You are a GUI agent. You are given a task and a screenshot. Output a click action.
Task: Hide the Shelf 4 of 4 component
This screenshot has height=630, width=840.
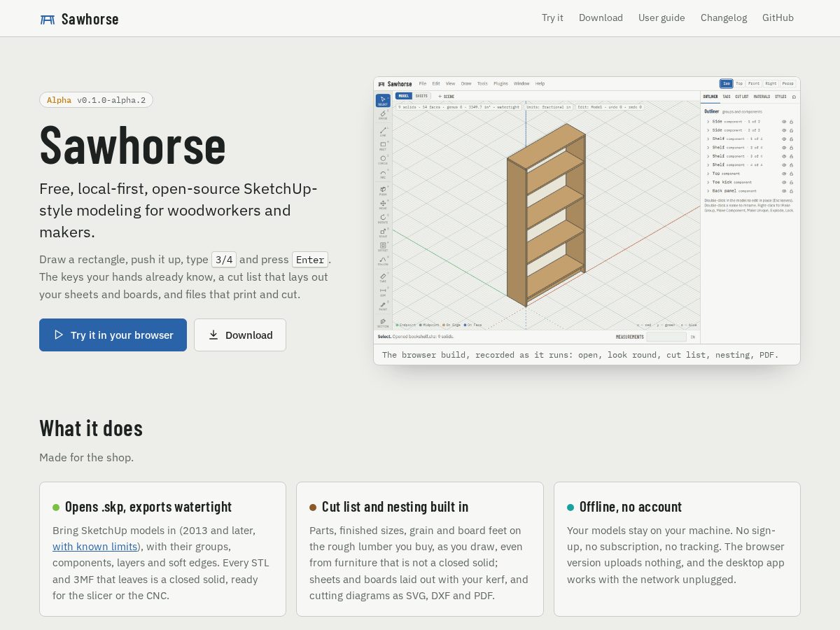(784, 165)
